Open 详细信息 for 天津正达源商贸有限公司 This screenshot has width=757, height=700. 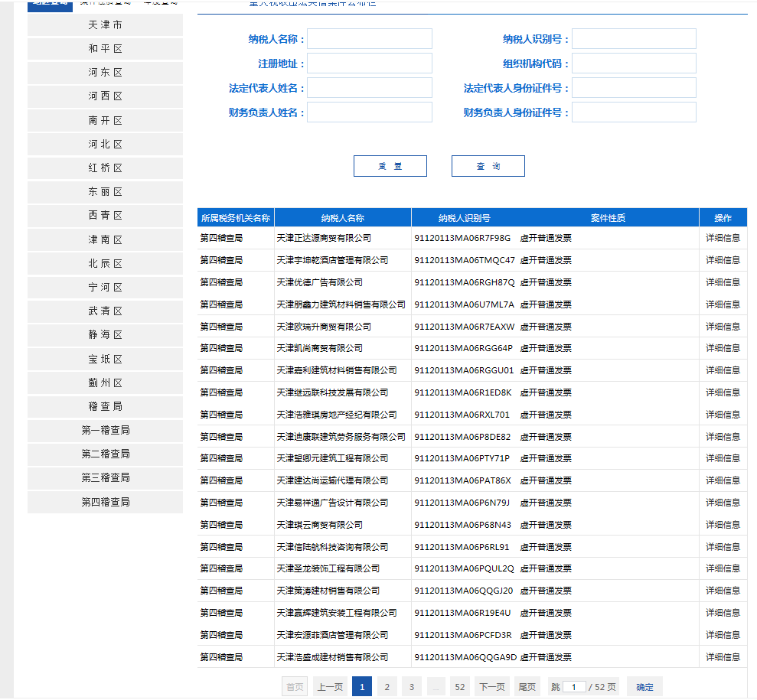point(723,238)
